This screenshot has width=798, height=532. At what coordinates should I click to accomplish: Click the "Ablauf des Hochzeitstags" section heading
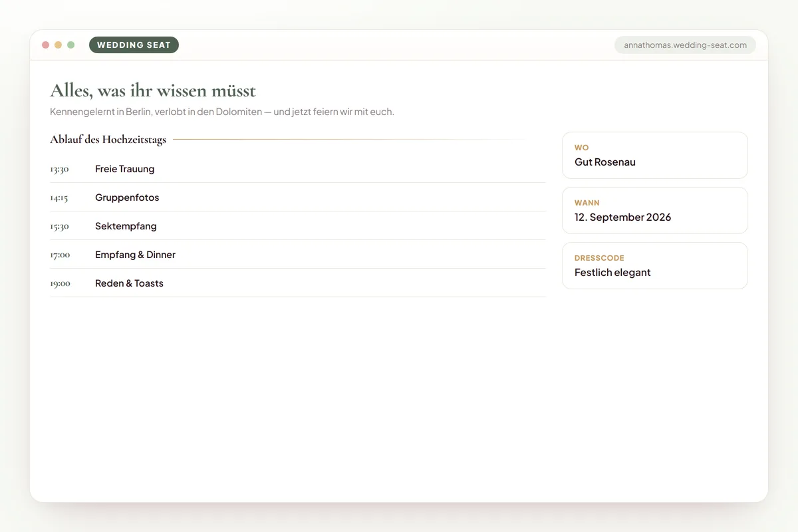(x=108, y=140)
